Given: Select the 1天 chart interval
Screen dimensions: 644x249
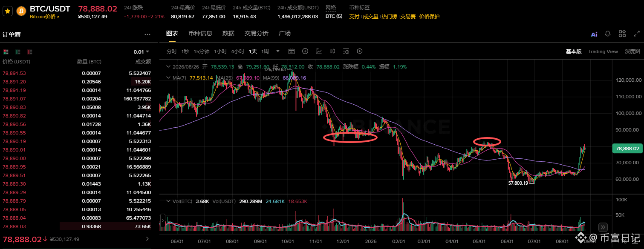Looking at the screenshot, I should (x=253, y=52).
